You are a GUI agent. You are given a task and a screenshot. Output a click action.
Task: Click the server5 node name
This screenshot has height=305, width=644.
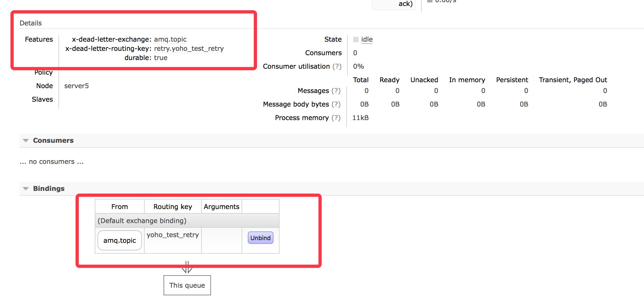(x=76, y=86)
